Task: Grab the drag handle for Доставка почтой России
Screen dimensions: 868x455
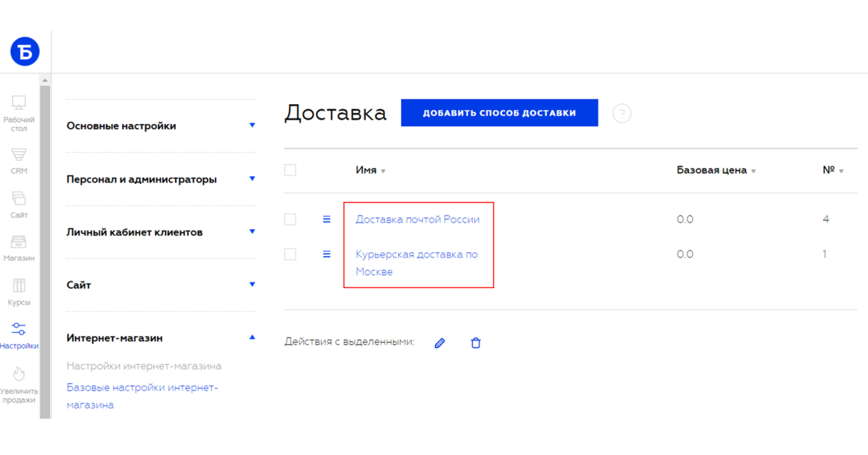Action: 326,219
